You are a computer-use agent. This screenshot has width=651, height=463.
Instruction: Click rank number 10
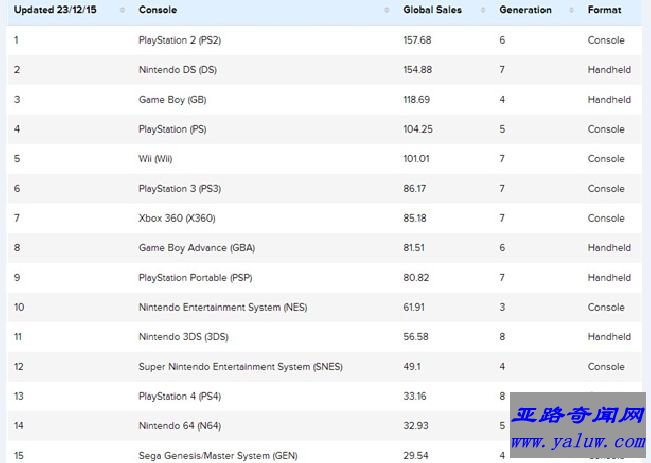tap(19, 307)
